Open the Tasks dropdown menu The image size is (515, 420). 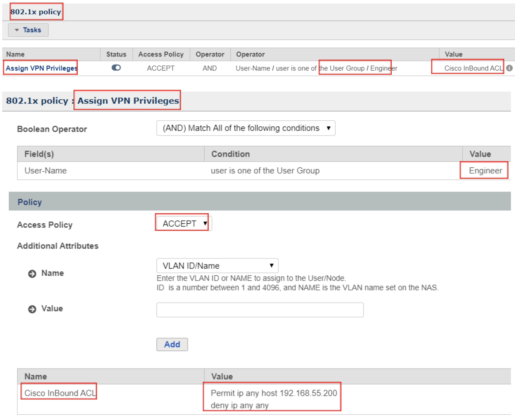coord(28,30)
